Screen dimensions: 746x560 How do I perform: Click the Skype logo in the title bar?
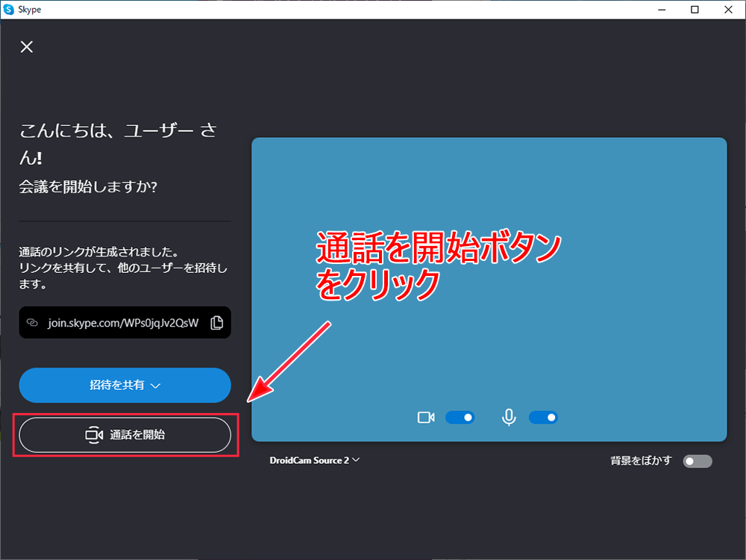(9, 9)
